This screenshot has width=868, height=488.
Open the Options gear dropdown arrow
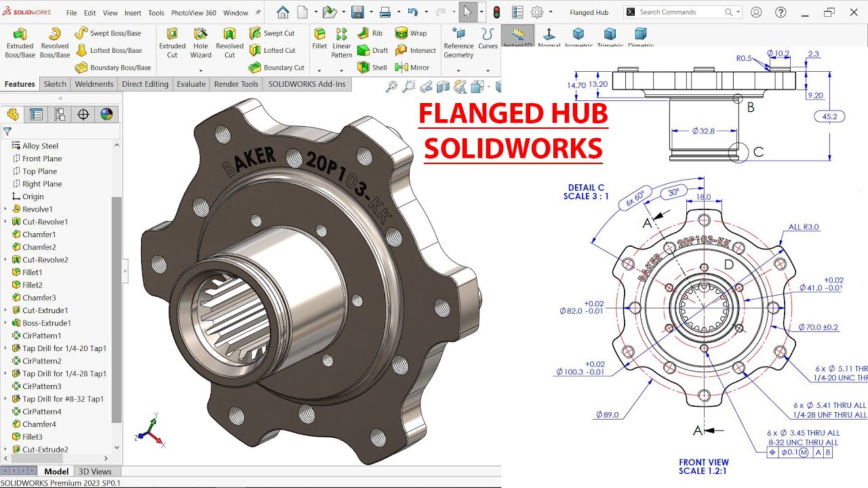tap(551, 12)
